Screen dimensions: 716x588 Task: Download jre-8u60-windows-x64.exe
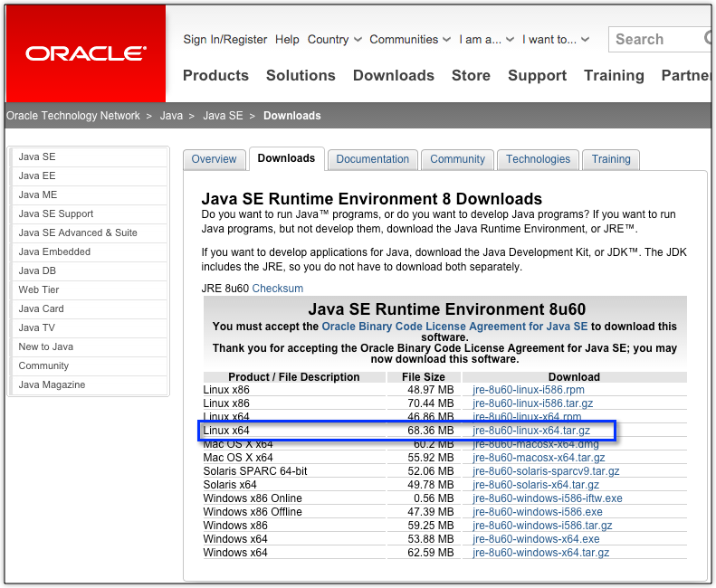click(x=536, y=539)
